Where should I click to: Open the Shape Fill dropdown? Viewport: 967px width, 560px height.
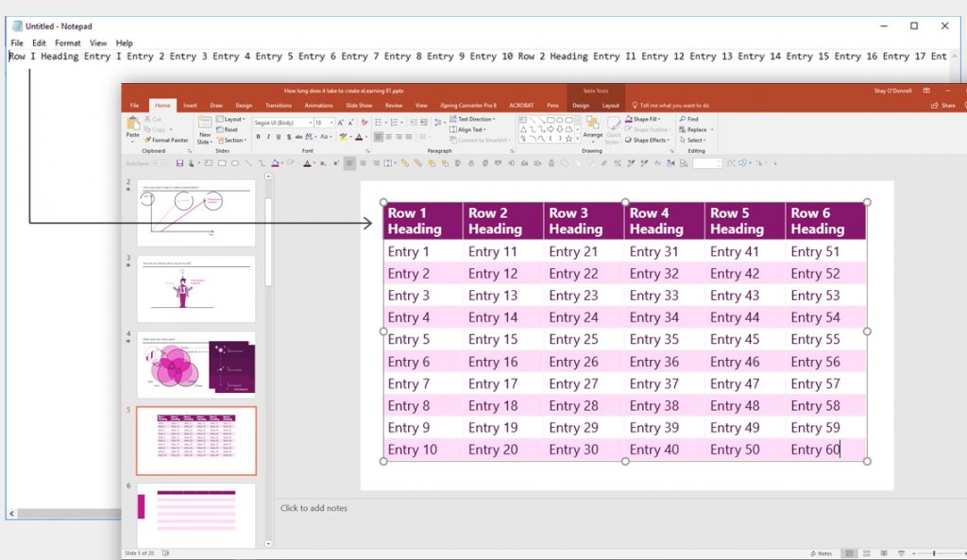[x=646, y=119]
